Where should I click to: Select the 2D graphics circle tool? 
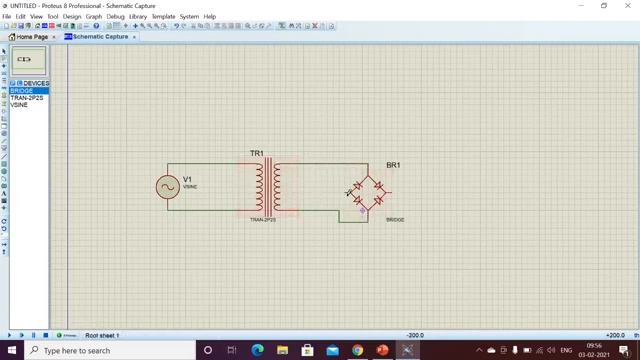pos(4,171)
